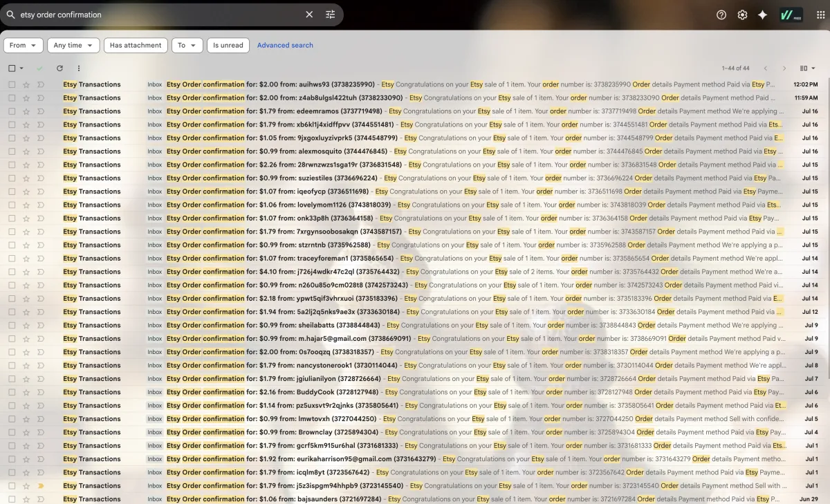This screenshot has height=504, width=830.
Task: Open the From filter dropdown
Action: coord(24,46)
